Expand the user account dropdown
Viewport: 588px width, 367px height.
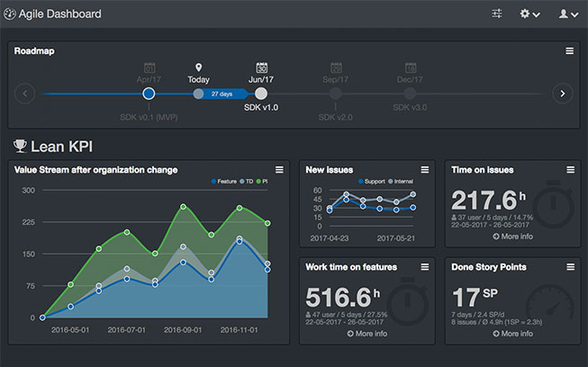[x=567, y=13]
